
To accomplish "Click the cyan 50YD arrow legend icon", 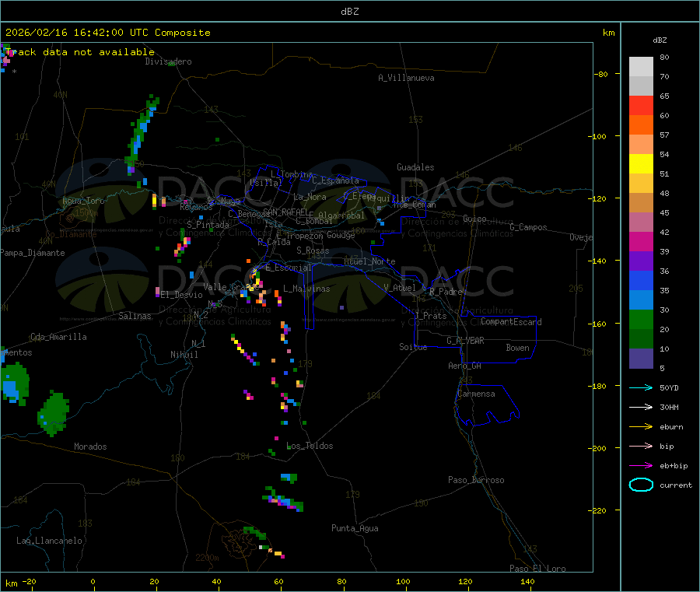I will pos(641,387).
